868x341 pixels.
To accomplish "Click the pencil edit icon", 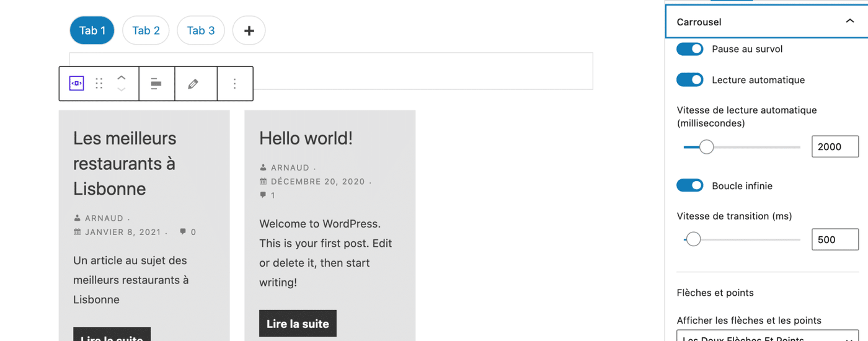I will [193, 83].
